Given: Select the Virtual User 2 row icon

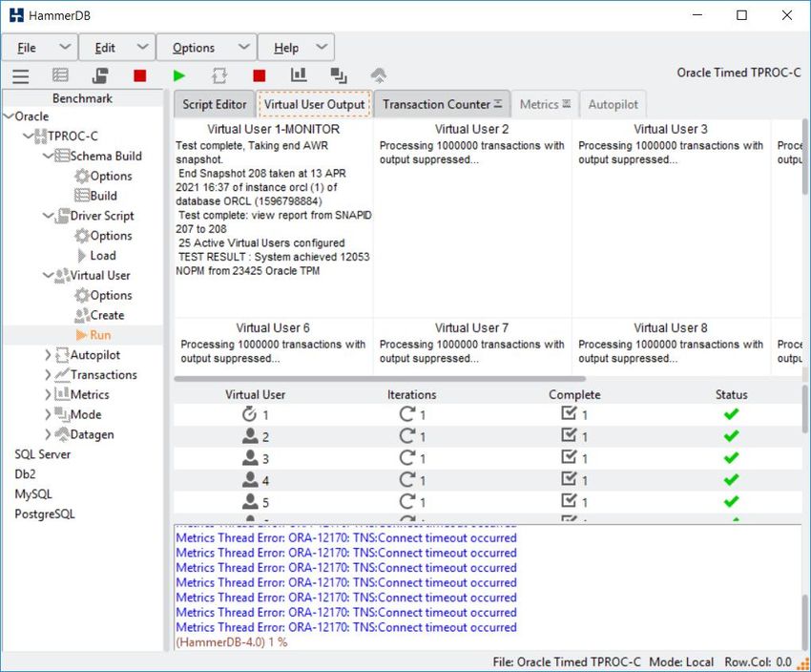Looking at the screenshot, I should (250, 436).
